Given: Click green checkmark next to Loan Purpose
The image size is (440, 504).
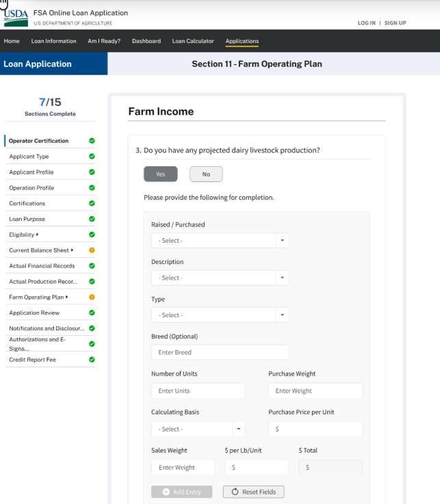Looking at the screenshot, I should coord(92,220).
